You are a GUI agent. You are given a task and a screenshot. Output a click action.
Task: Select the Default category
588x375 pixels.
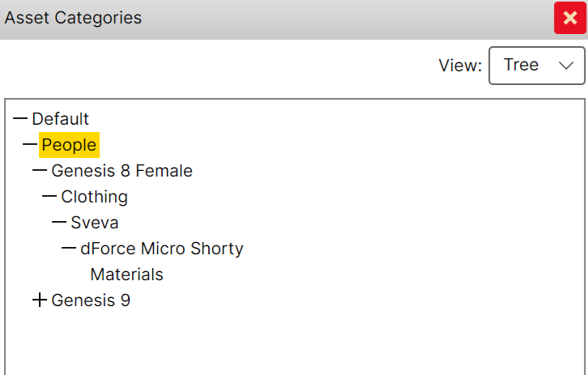61,119
